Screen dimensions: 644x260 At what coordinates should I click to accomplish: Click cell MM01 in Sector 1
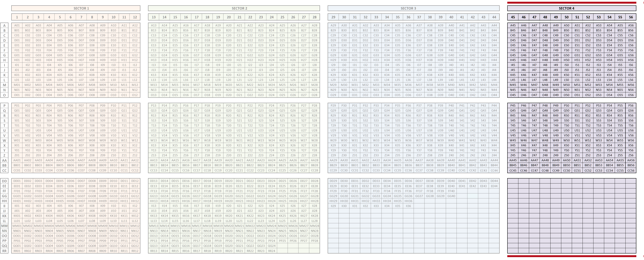(17, 226)
